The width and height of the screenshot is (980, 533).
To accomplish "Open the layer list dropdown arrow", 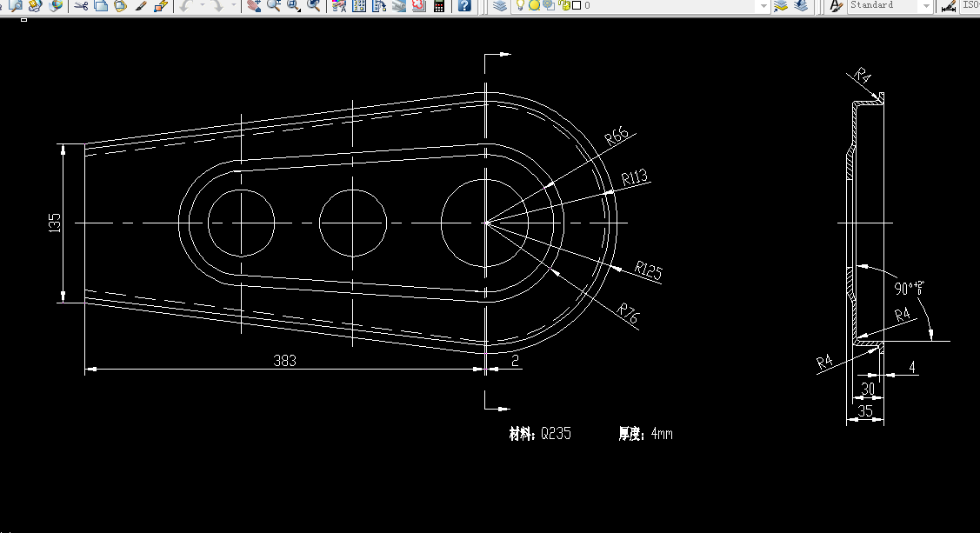I will pyautogui.click(x=763, y=5).
